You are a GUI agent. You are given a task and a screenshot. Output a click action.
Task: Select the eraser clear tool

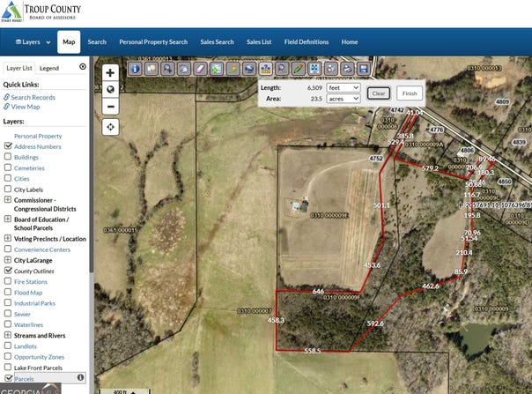click(x=200, y=69)
